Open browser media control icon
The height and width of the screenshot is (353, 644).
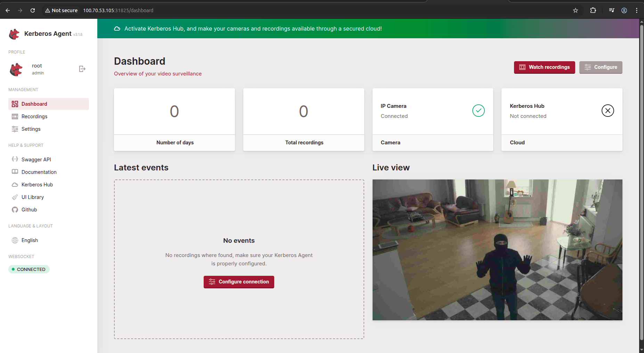(612, 10)
